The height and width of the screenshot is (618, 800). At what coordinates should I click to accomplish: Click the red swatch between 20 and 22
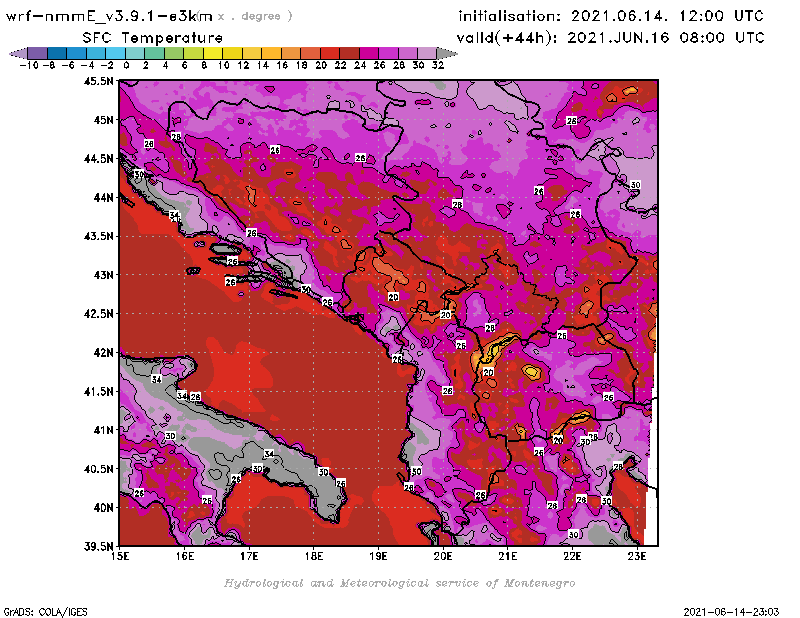tap(332, 52)
